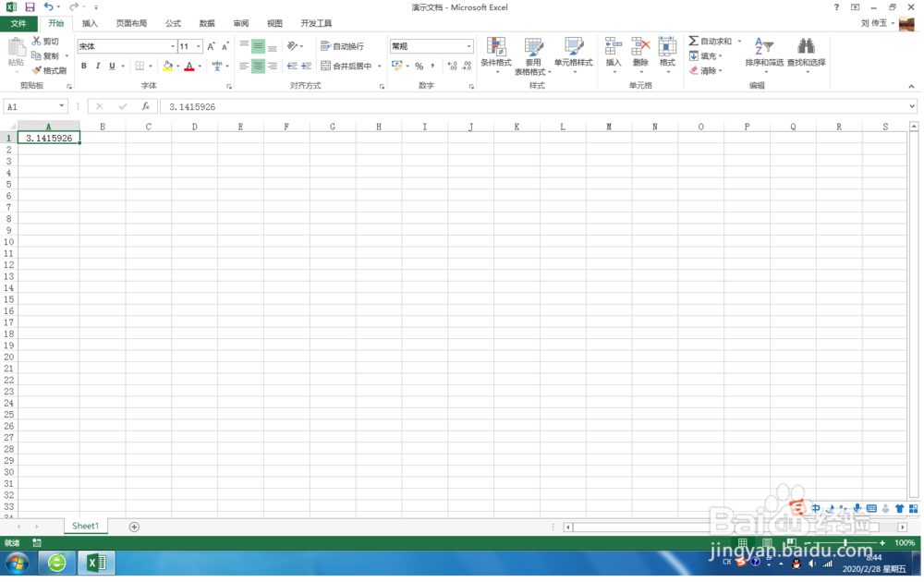Image resolution: width=924 pixels, height=582 pixels.
Task: Click inside the formula bar
Action: pyautogui.click(x=370, y=105)
